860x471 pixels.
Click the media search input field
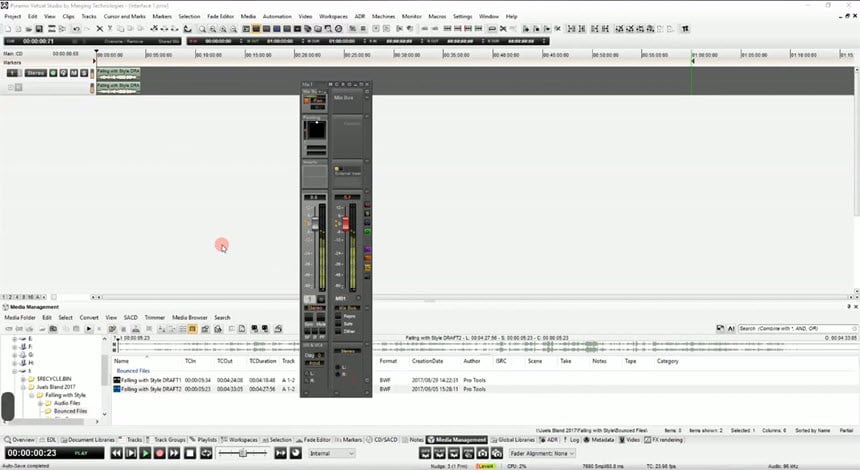tap(797, 328)
